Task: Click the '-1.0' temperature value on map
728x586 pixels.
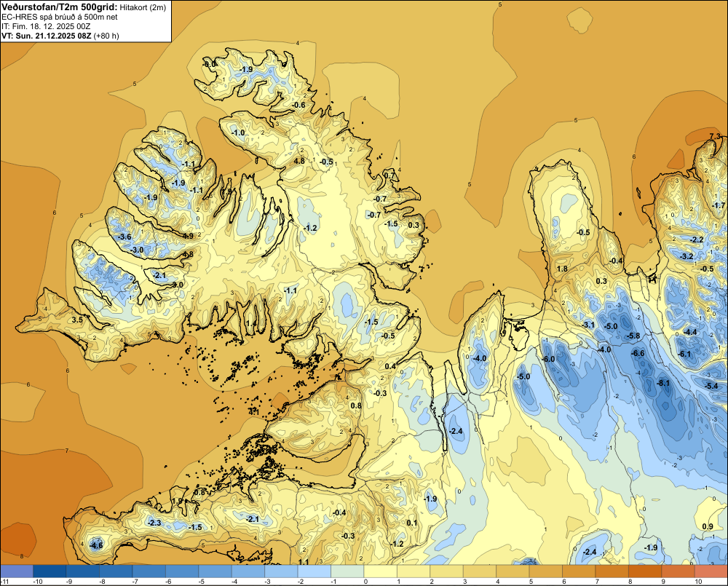Action: click(238, 132)
